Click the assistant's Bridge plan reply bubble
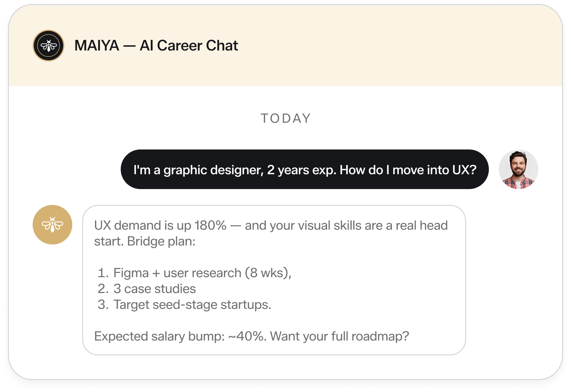The height and width of the screenshot is (392, 571). coord(274,280)
